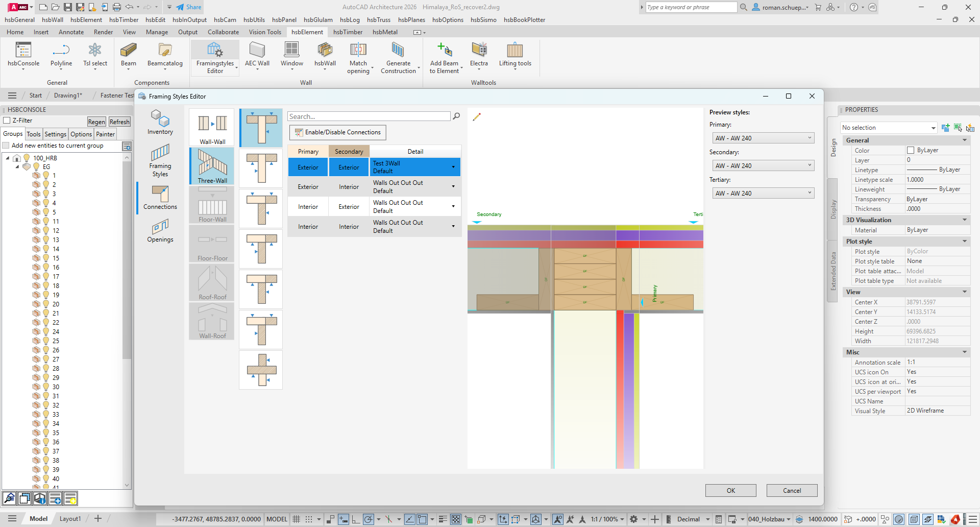Screen dimensions: 980x527
Task: Open the Tertiary preview style dropdown
Action: (x=763, y=193)
